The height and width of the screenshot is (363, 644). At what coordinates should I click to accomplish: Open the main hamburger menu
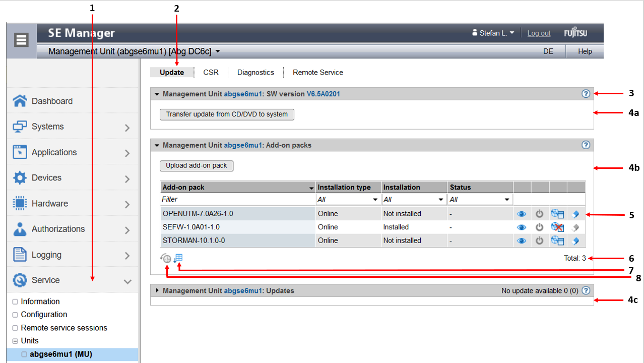coord(21,40)
